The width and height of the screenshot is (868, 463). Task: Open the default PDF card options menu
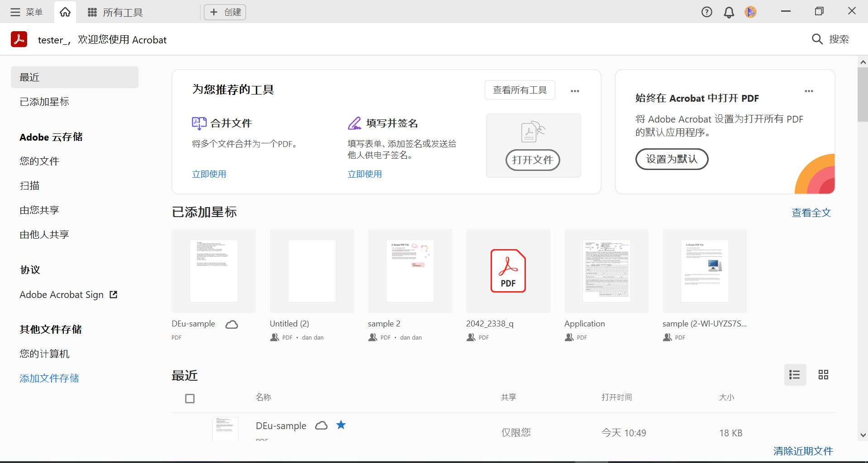(x=809, y=90)
